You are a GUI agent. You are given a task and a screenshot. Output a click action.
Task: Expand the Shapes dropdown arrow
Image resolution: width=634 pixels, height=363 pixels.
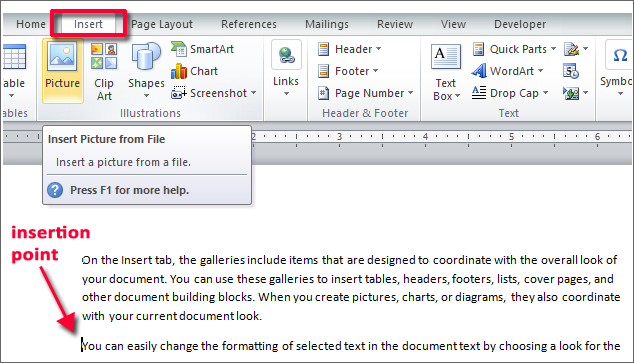(x=146, y=96)
